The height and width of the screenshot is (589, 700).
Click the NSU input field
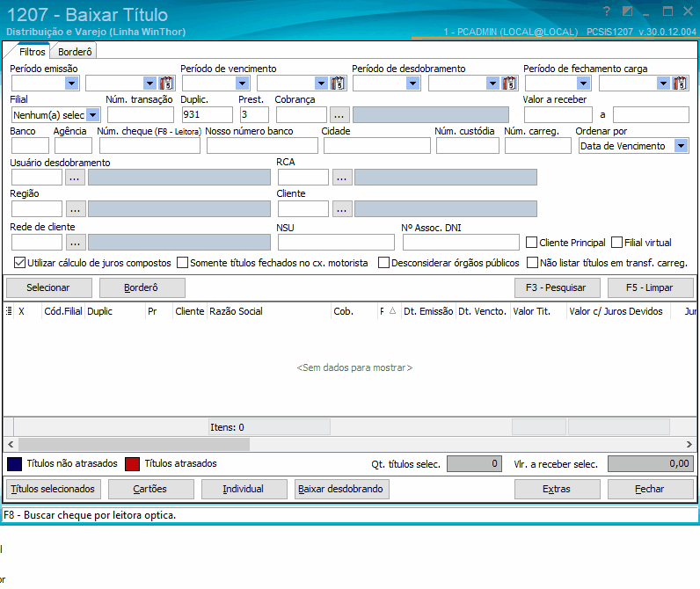coord(336,243)
